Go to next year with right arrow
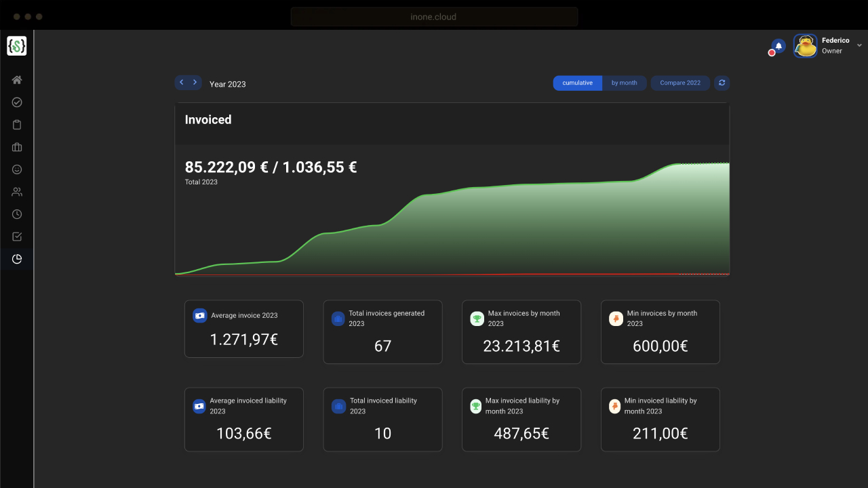 click(195, 83)
